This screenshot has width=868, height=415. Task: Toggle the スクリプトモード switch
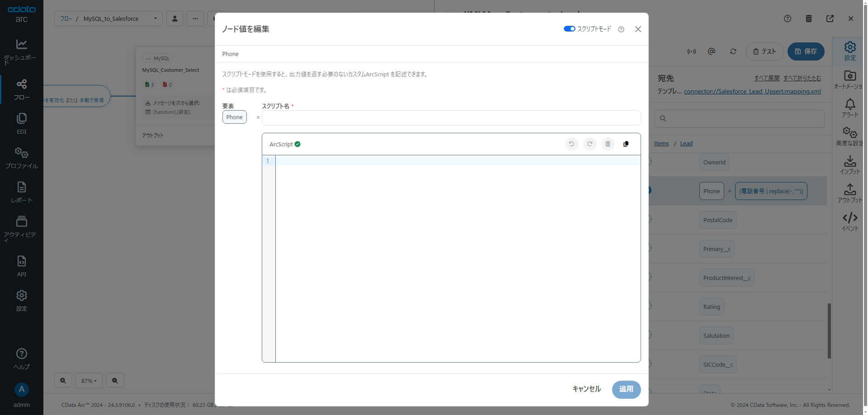[x=569, y=29]
